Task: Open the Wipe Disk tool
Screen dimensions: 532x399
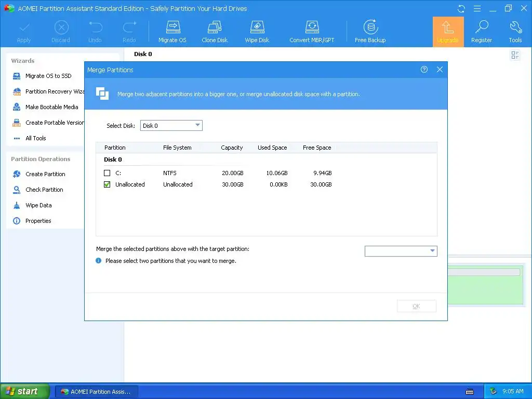Action: 257,32
